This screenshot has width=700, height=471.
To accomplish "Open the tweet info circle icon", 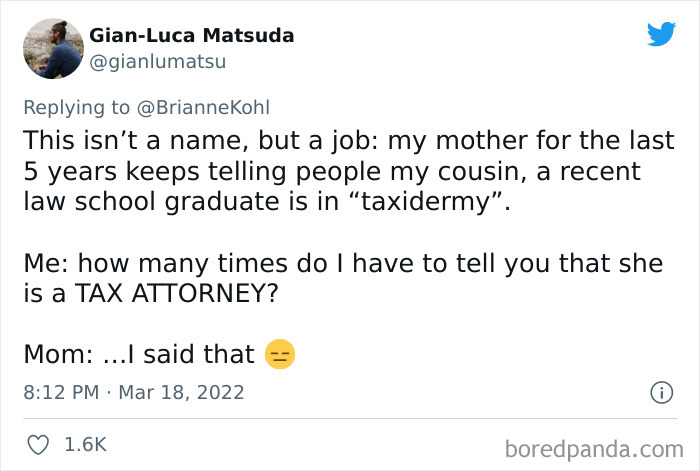I will tap(660, 393).
